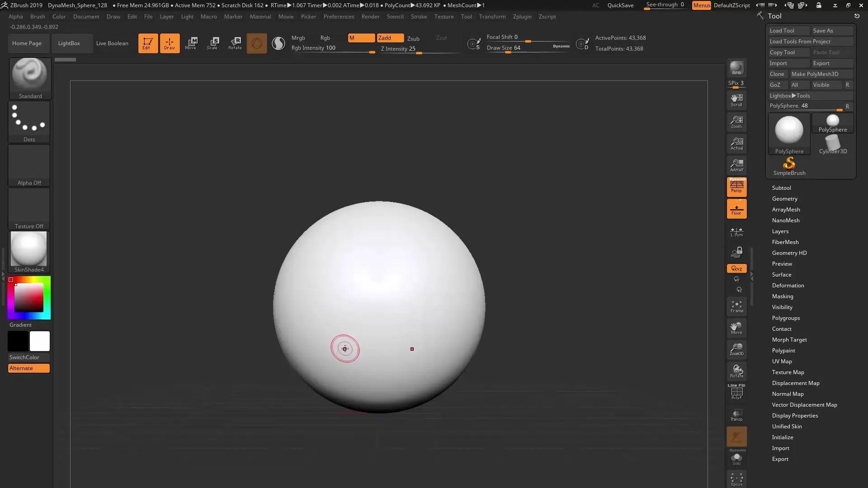Image resolution: width=868 pixels, height=488 pixels.
Task: Adjust the Z Intensity slider
Action: (420, 49)
